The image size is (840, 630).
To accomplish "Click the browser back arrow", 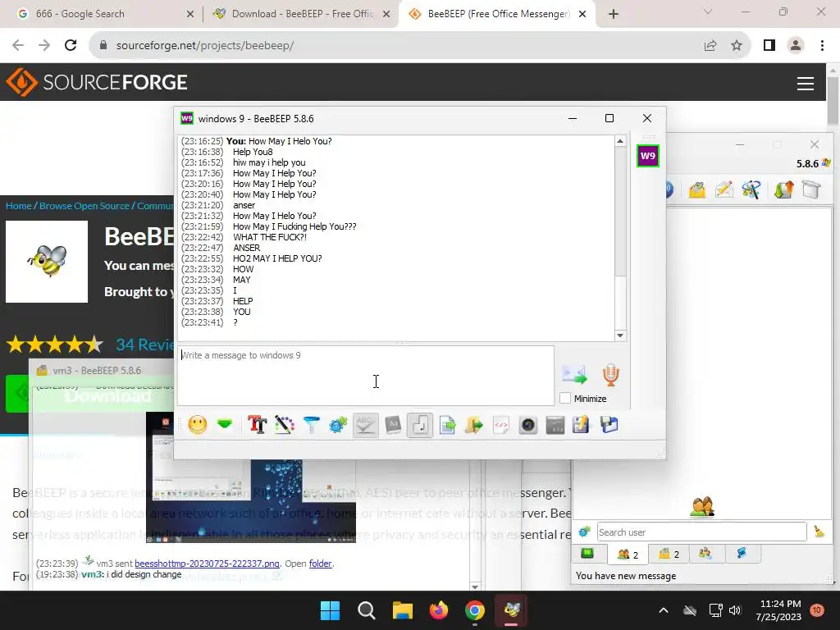I will tap(18, 46).
